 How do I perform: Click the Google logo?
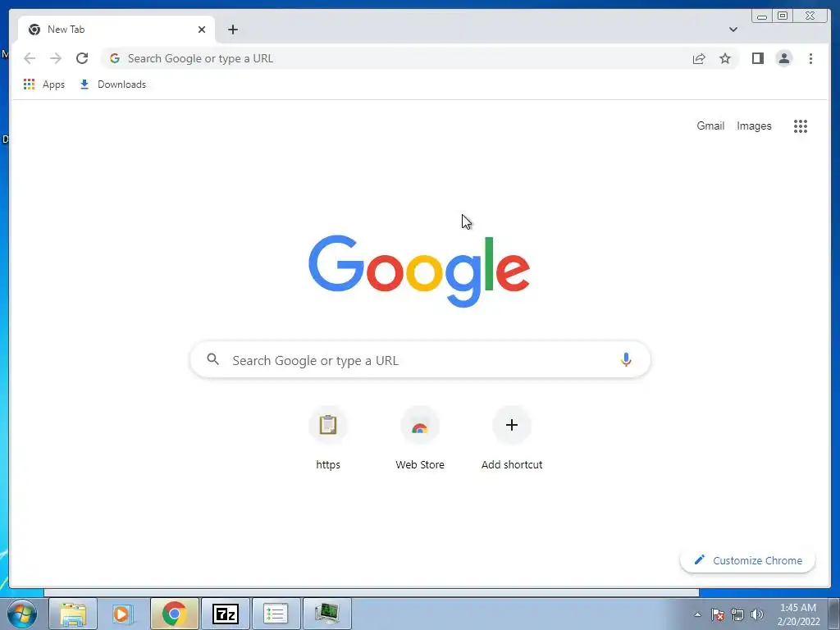coord(419,271)
